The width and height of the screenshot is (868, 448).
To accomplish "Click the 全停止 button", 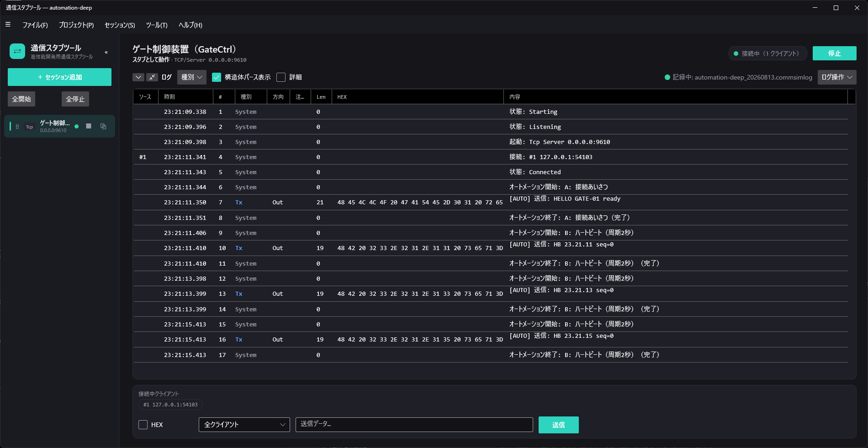I will click(x=75, y=99).
